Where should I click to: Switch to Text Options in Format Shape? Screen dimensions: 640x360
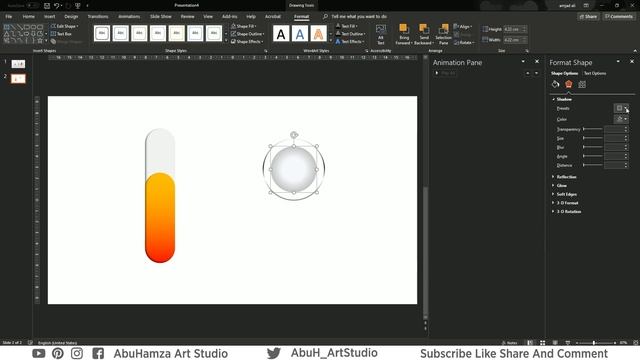(x=595, y=73)
